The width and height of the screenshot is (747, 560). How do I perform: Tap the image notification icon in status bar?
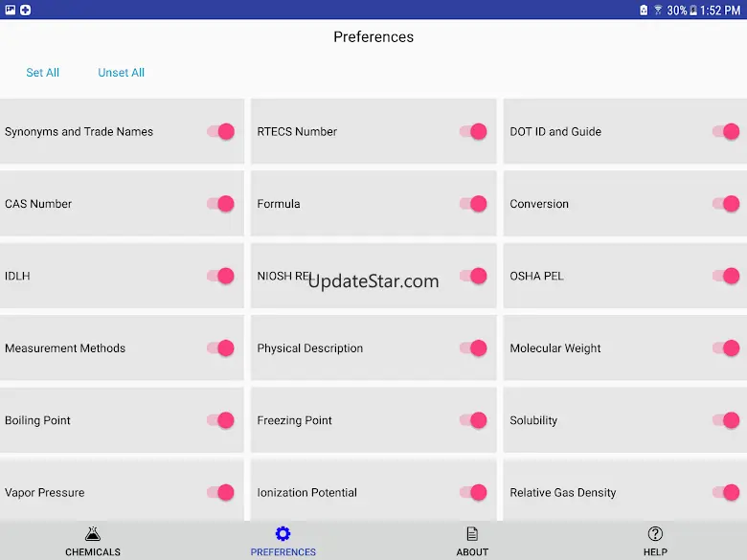[x=10, y=10]
